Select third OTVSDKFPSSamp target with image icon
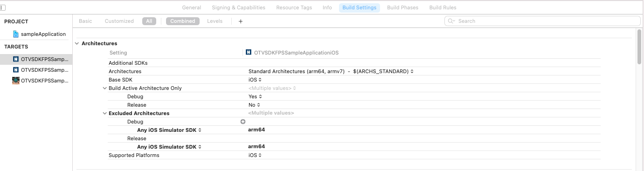Screen dimensions: 644x171 point(16,81)
